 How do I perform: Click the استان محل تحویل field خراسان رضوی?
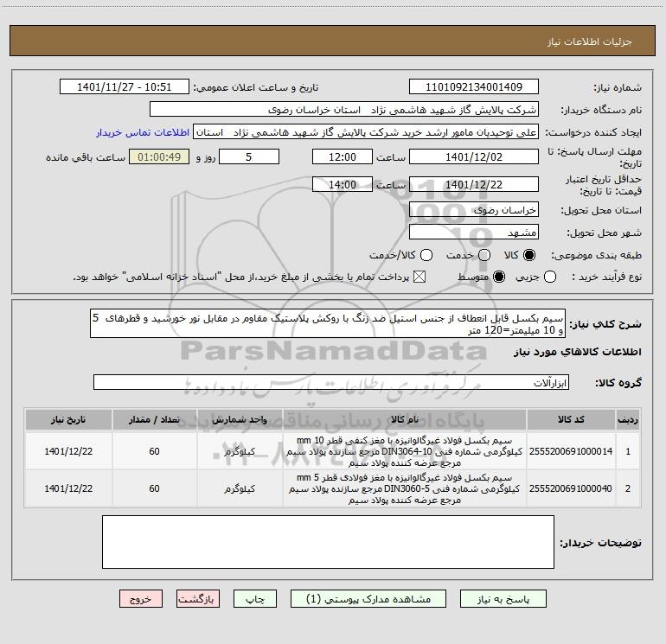pyautogui.click(x=474, y=210)
